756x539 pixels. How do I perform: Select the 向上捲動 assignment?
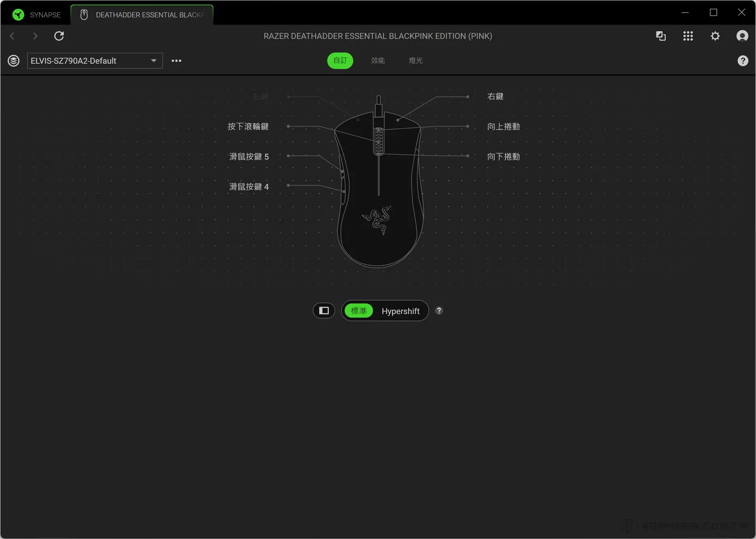504,126
